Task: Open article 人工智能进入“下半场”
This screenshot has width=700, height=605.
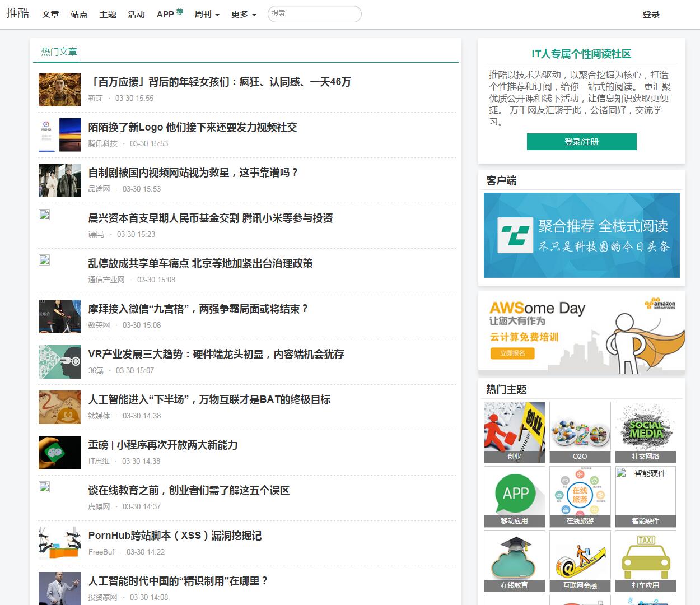Action: (209, 399)
